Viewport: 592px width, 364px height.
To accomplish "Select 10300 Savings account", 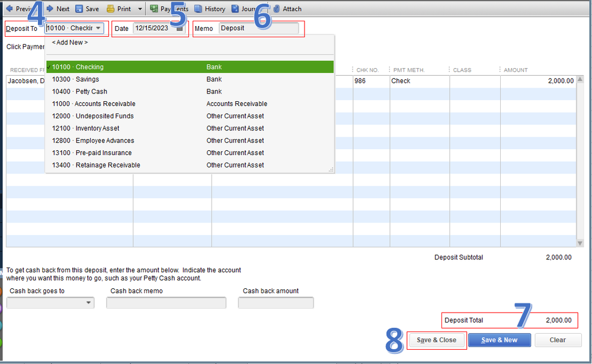I will [190, 79].
